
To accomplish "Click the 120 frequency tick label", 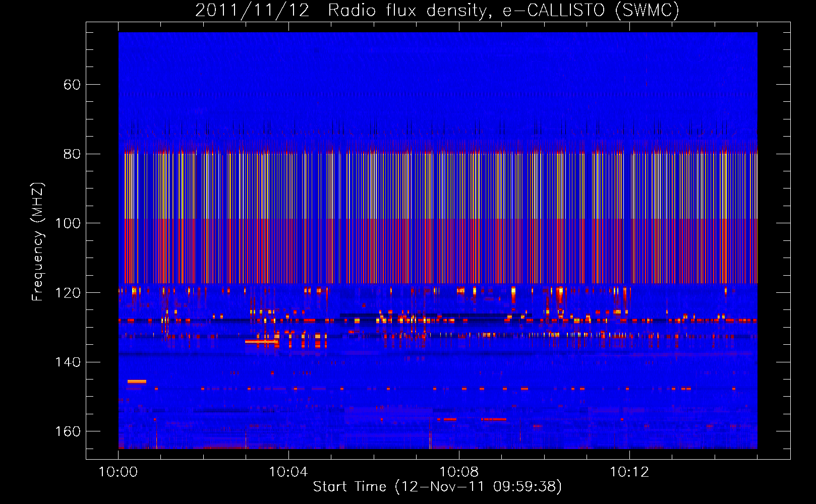I will tap(68, 293).
